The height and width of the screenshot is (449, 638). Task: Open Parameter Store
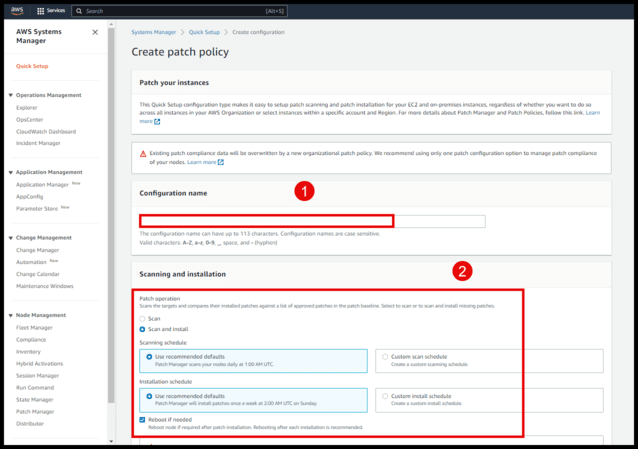point(37,208)
